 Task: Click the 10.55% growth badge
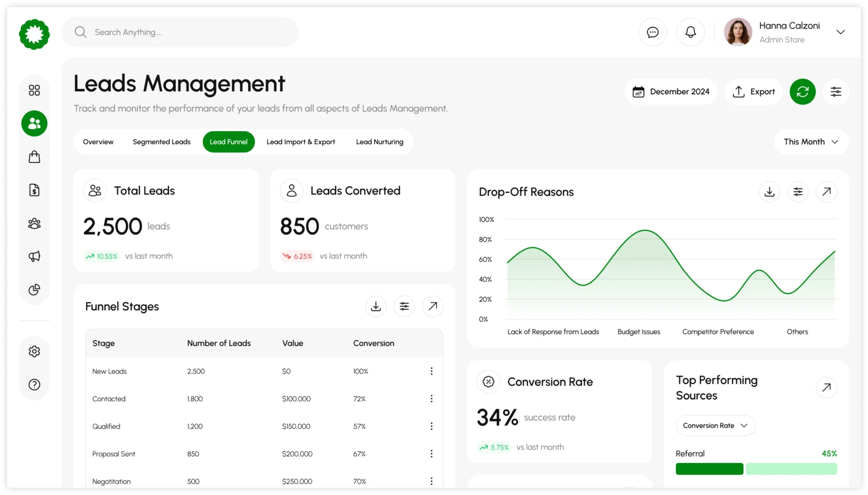pos(102,256)
